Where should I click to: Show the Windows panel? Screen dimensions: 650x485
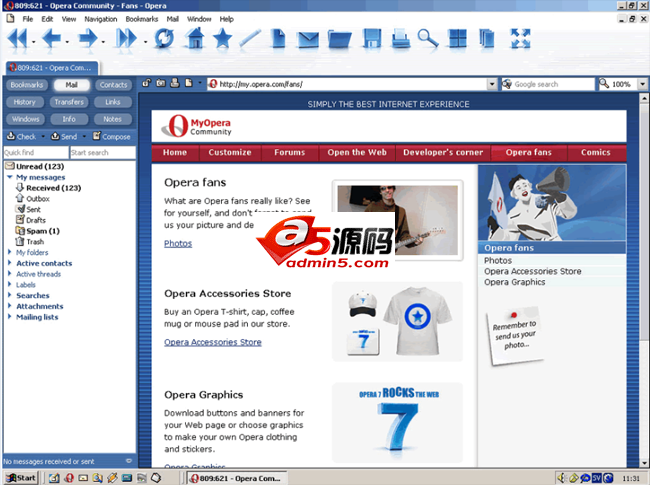(x=25, y=119)
